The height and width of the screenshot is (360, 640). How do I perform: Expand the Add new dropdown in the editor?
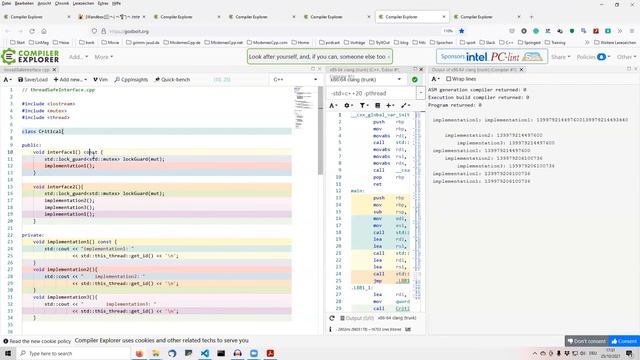pos(70,80)
